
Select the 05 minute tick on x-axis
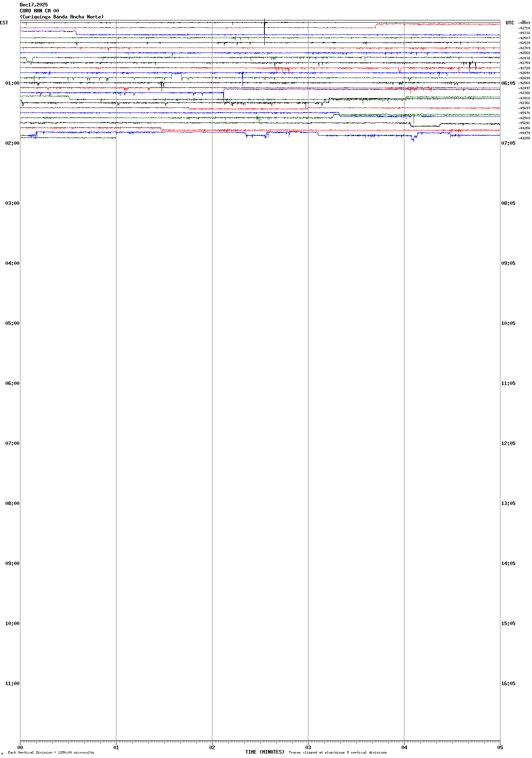click(x=500, y=747)
